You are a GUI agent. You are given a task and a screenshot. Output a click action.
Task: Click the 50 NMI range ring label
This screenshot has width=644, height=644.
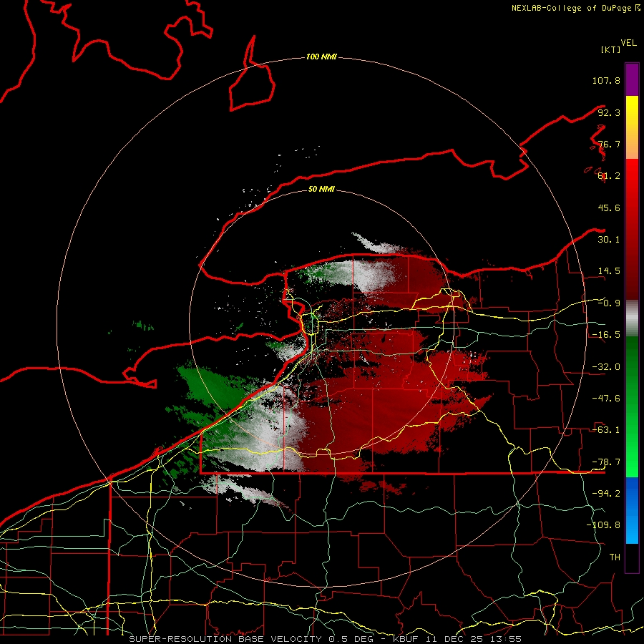[x=321, y=189]
